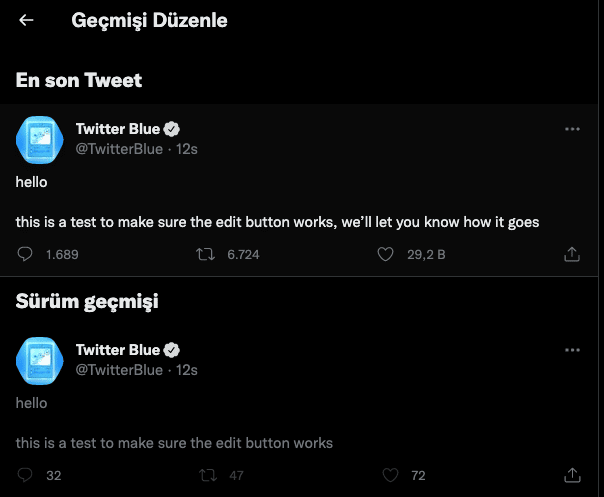This screenshot has height=497, width=604.
Task: Open the edited tweet text about edit button
Action: coord(278,222)
